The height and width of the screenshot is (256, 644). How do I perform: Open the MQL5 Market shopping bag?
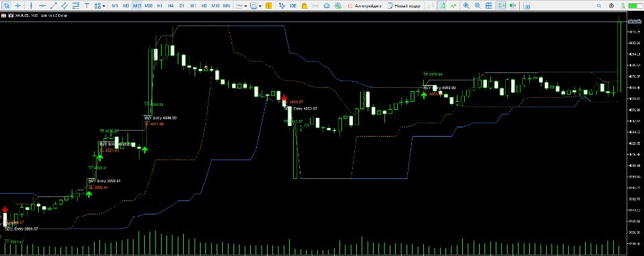[304, 6]
